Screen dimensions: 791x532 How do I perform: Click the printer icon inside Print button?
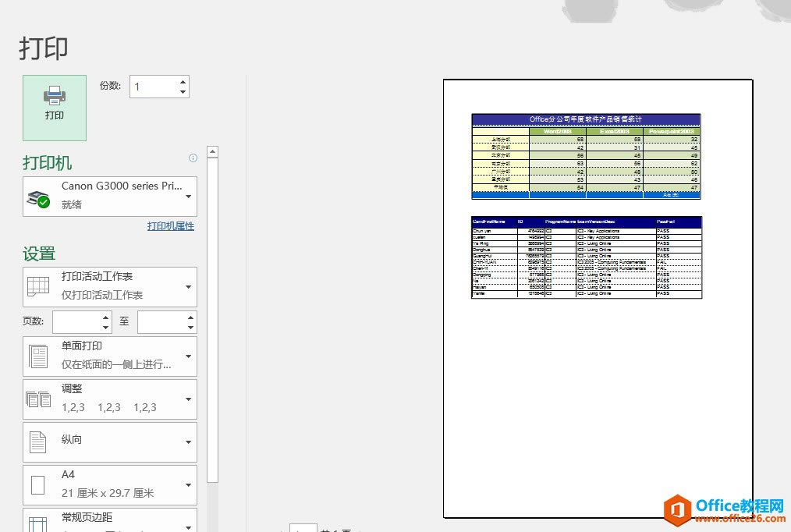coord(55,95)
